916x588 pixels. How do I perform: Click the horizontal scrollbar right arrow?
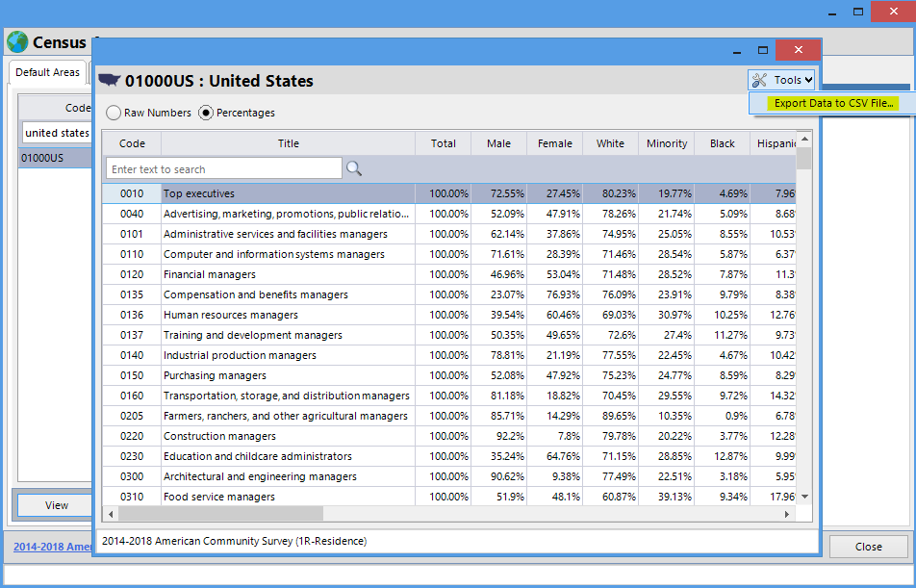coord(789,515)
